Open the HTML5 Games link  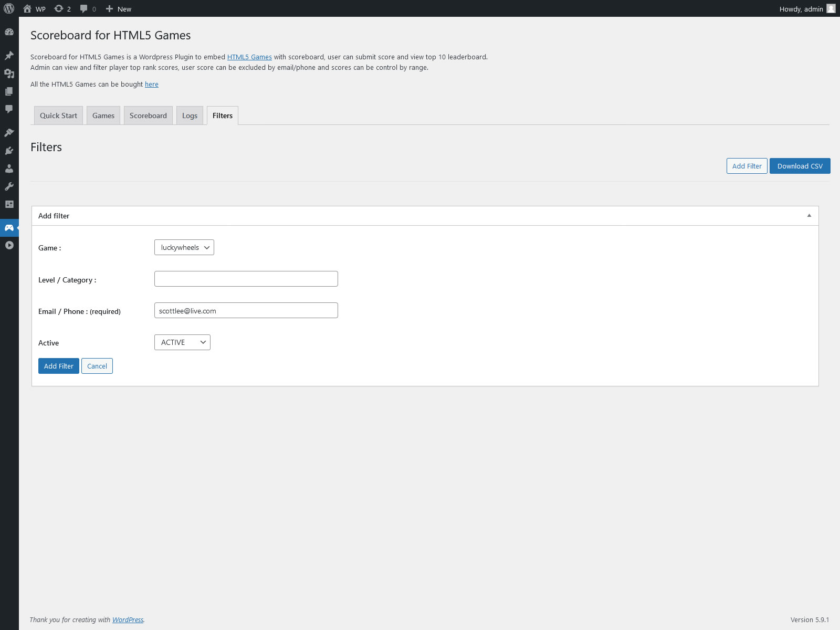pyautogui.click(x=249, y=57)
